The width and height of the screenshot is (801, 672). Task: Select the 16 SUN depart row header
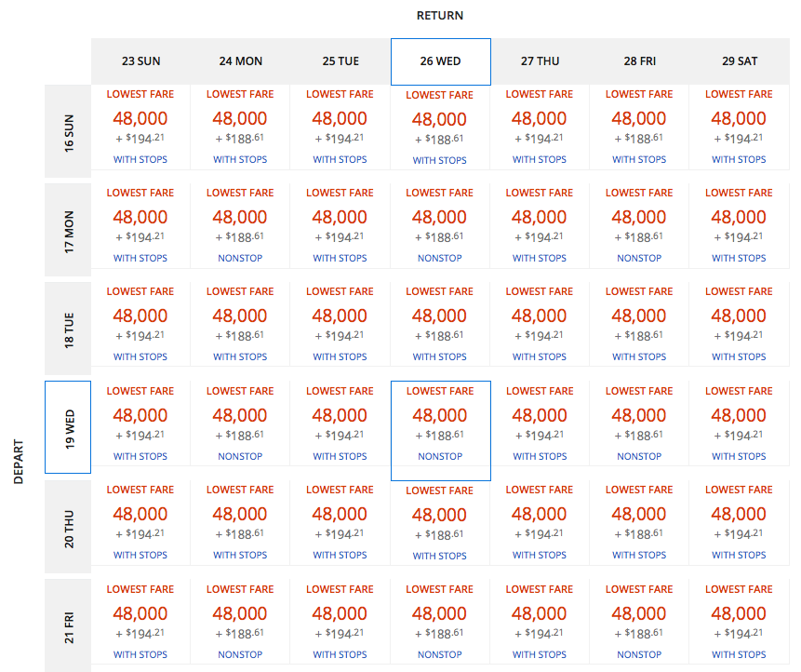tap(68, 131)
